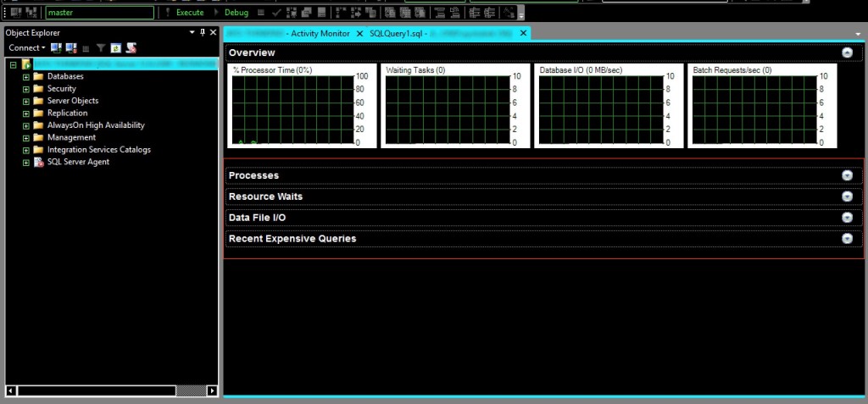
Task: Close the Object Explorer panel
Action: pos(213,33)
